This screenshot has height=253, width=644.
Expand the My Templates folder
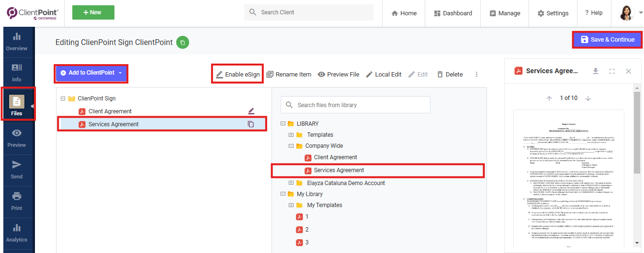291,205
